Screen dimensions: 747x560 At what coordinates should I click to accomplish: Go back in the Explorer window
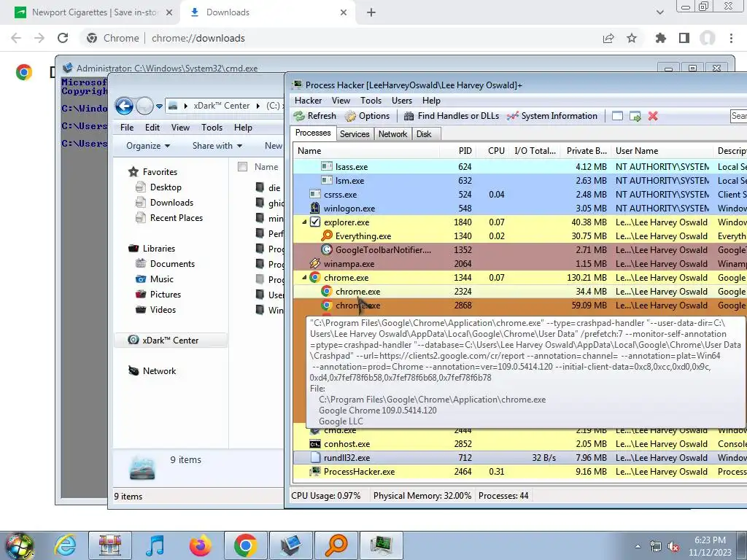pyautogui.click(x=124, y=106)
